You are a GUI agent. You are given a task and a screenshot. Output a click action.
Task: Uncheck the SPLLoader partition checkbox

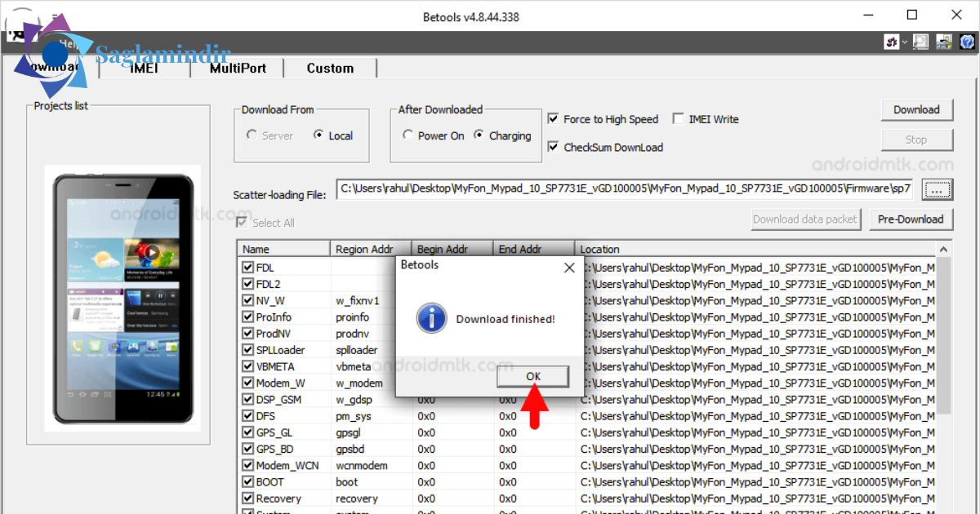(247, 350)
